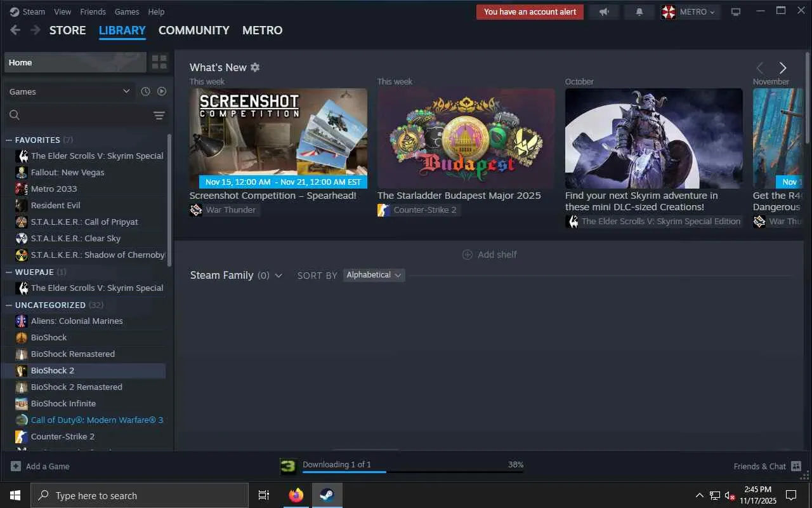
Task: Click the Add a Game plus icon
Action: 16,466
